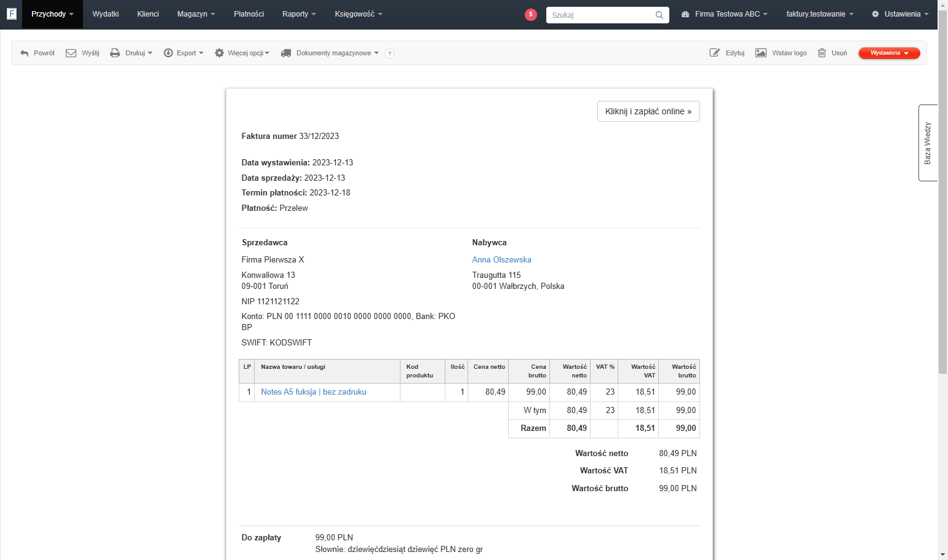This screenshot has width=948, height=560.
Task: Click the Edytuj label to edit the invoice
Action: pos(735,53)
